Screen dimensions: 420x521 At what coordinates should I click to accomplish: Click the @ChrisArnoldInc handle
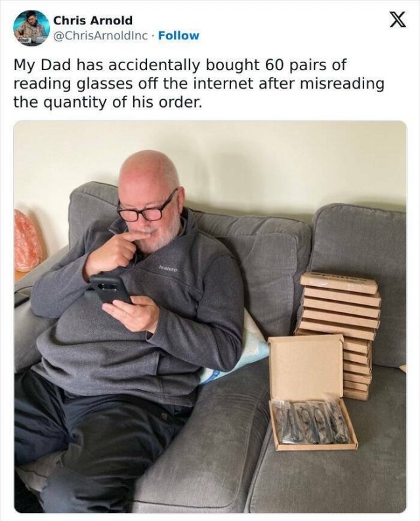click(100, 35)
